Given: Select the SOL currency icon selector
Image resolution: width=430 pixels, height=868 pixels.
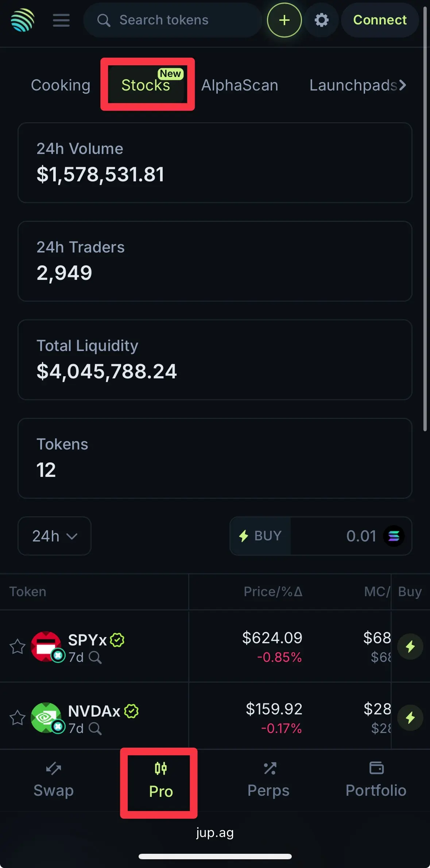Looking at the screenshot, I should (394, 536).
